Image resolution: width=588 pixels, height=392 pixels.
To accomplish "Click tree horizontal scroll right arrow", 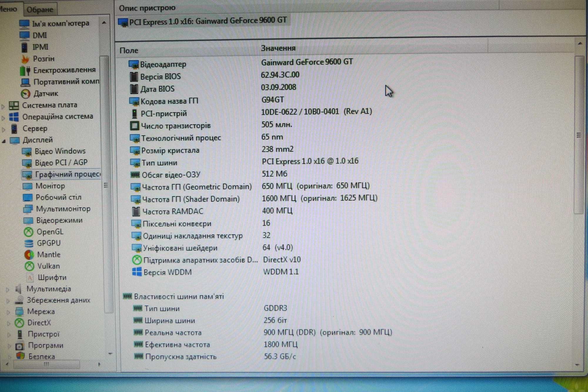I will click(x=99, y=364).
